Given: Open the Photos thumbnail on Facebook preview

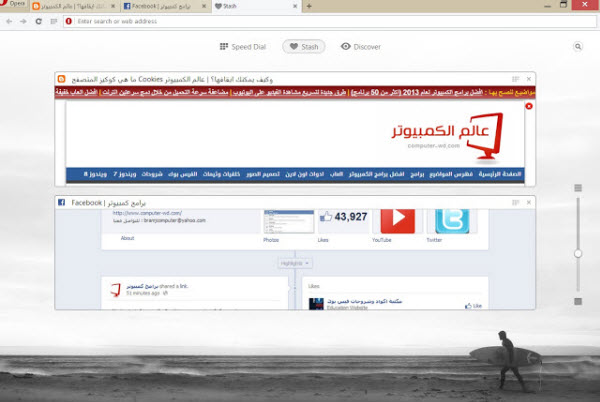Looking at the screenshot, I should click(x=289, y=222).
